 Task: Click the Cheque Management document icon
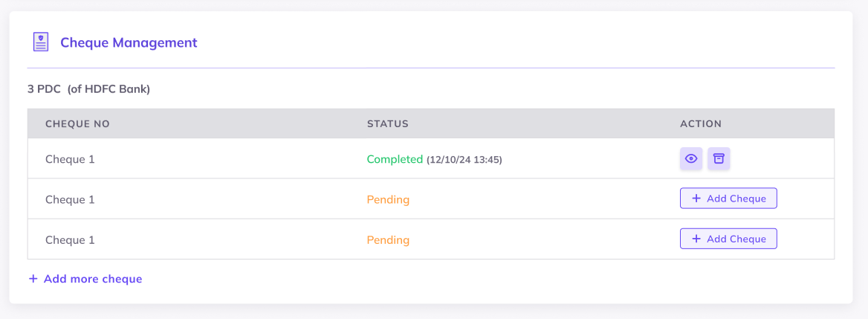click(41, 42)
